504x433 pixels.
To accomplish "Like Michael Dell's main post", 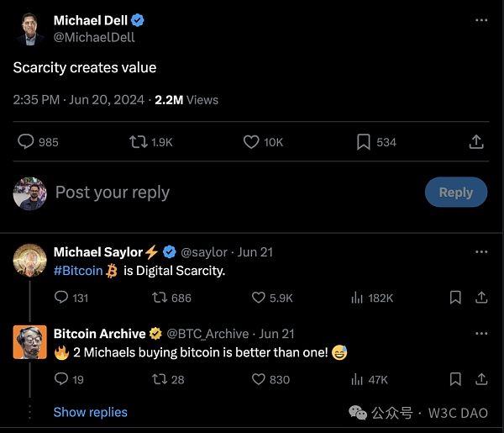I will pyautogui.click(x=251, y=142).
